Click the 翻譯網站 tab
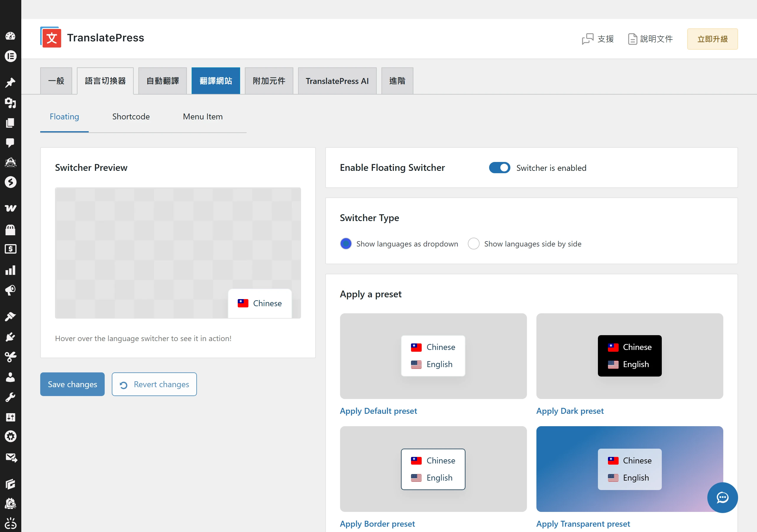Screen dimensions: 757x532 click(x=216, y=81)
